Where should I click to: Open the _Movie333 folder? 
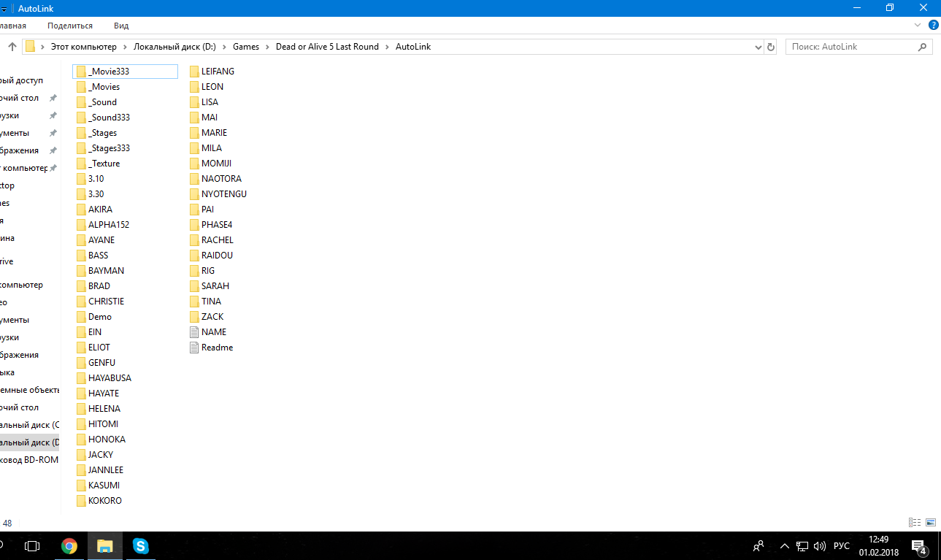(125, 72)
